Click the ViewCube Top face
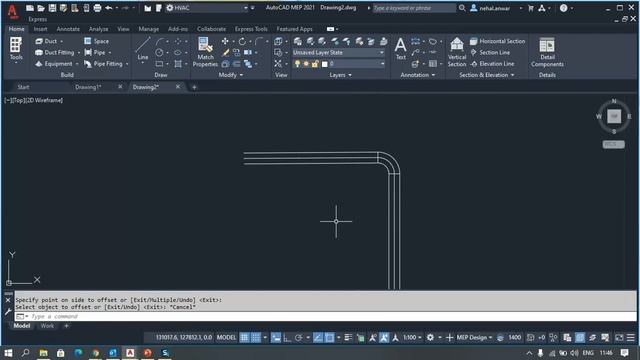 click(x=614, y=116)
